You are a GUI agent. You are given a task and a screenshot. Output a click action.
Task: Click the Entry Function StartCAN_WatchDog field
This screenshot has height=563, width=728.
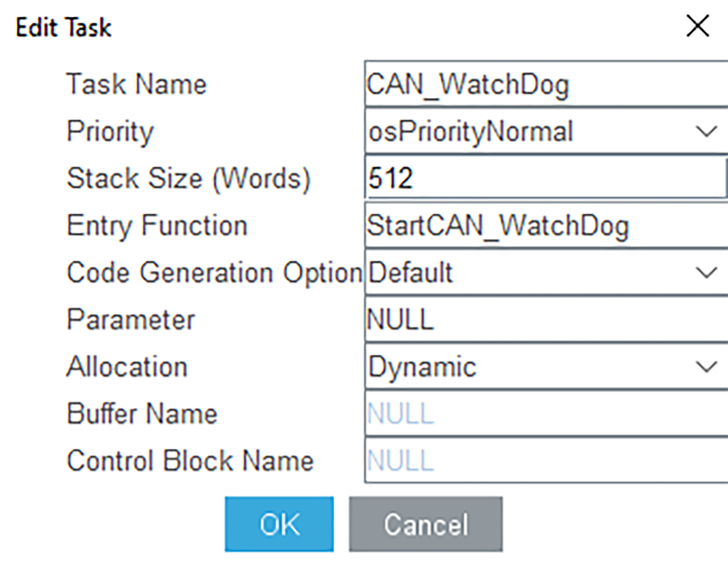(545, 226)
